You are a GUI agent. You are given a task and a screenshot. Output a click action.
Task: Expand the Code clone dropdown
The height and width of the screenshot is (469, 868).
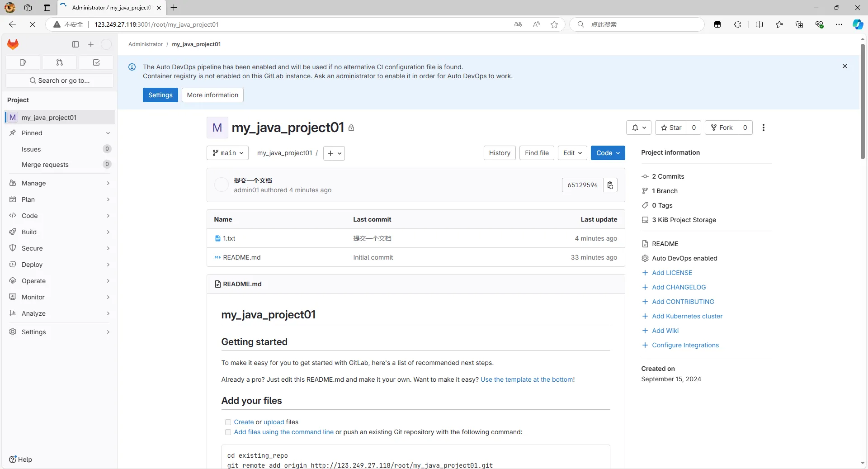point(608,153)
